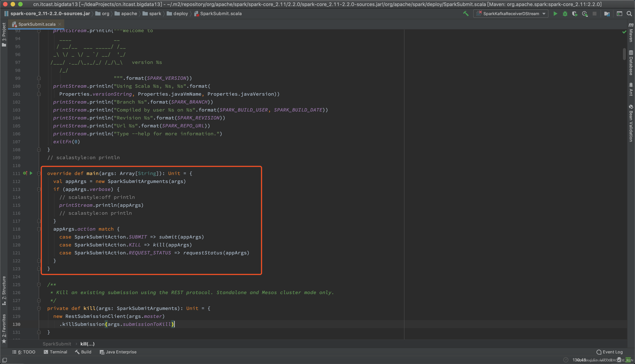Image resolution: width=635 pixels, height=364 pixels.
Task: Click the org folder breadcrumb
Action: 102,13
